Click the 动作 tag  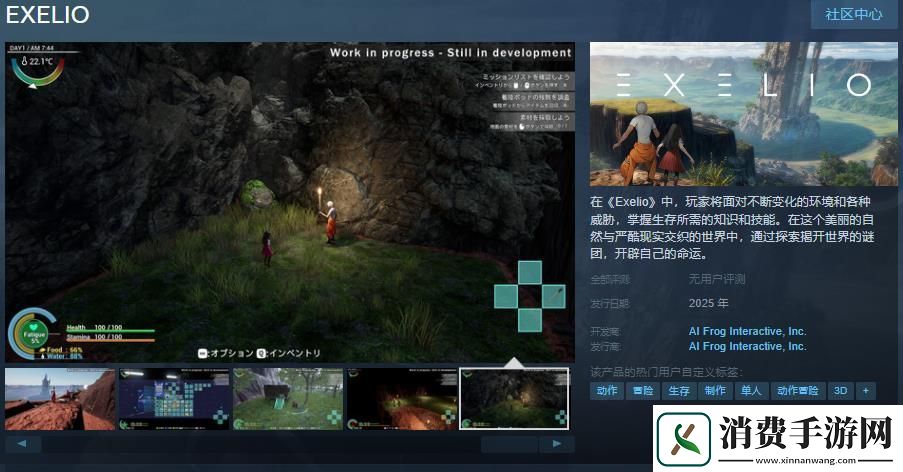coord(607,391)
